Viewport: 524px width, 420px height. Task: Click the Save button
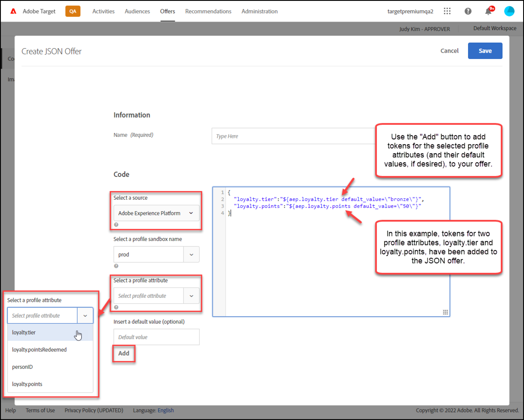pyautogui.click(x=485, y=51)
